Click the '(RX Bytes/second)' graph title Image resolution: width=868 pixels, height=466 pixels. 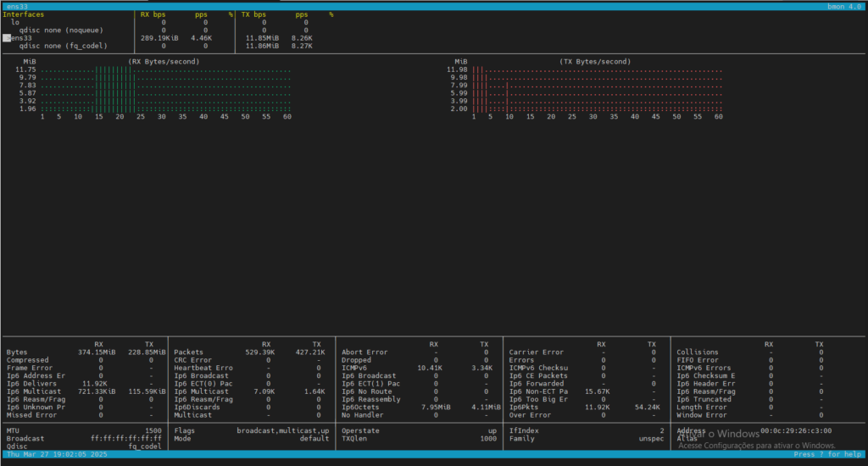point(164,62)
